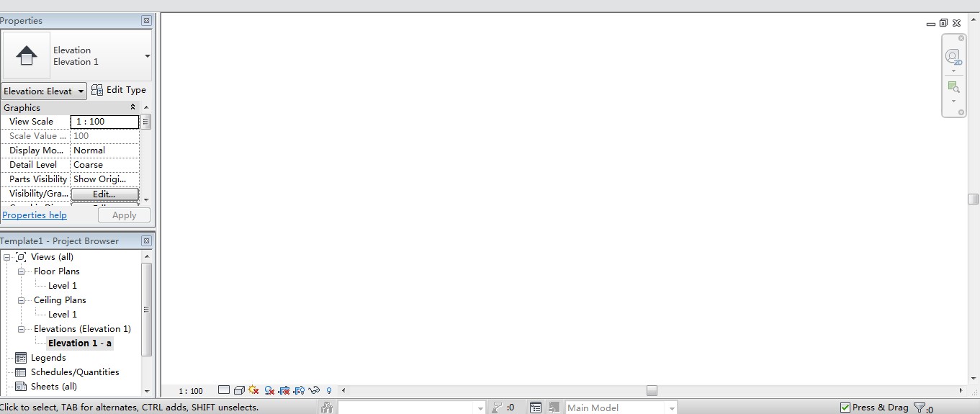Image resolution: width=980 pixels, height=414 pixels.
Task: Click the Legends icon in Project Browser
Action: coord(21,358)
